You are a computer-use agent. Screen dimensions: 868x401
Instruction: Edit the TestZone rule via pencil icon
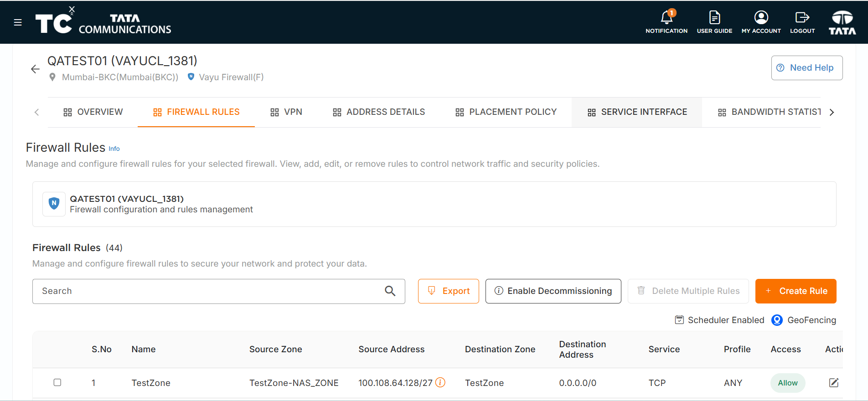coord(833,382)
